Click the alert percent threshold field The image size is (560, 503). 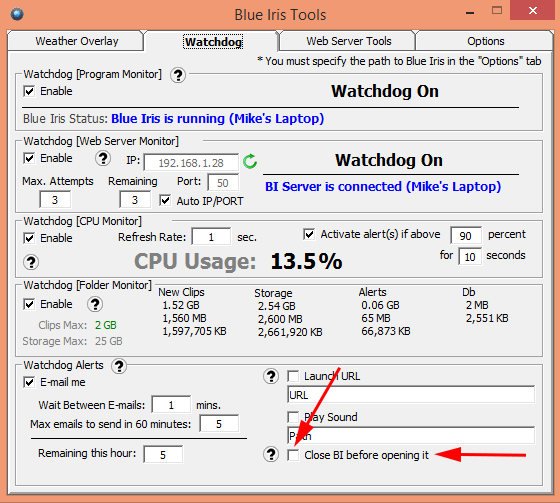466,235
